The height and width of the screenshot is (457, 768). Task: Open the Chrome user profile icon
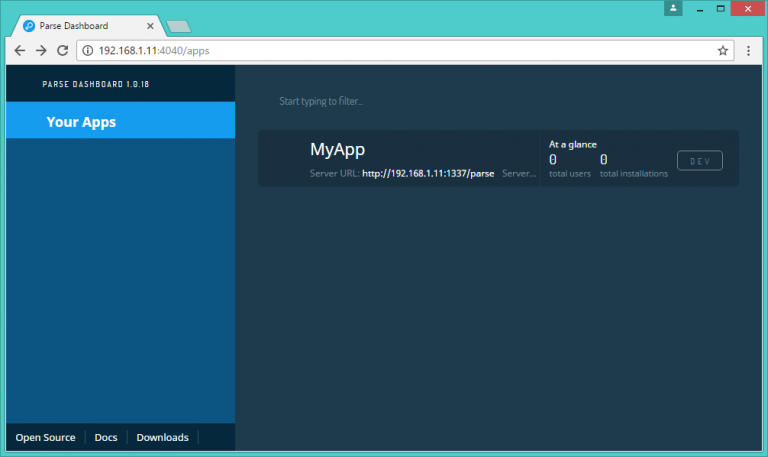(674, 8)
